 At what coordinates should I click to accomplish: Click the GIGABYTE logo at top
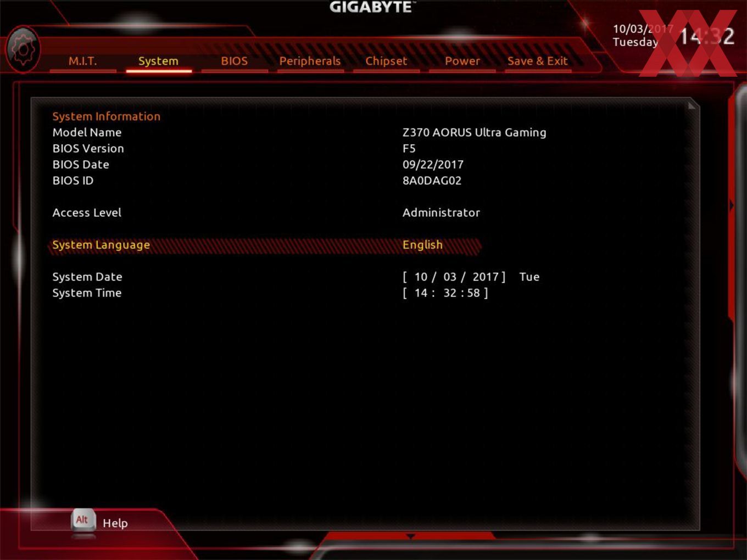[x=372, y=7]
